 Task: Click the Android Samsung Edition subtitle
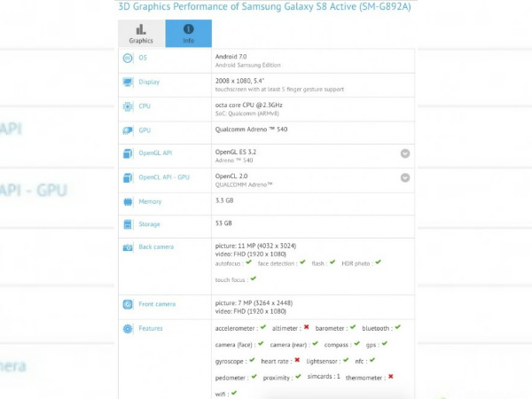coord(247,65)
